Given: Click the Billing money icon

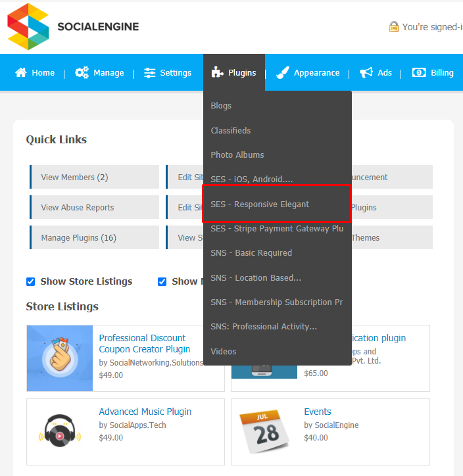Looking at the screenshot, I should [419, 72].
